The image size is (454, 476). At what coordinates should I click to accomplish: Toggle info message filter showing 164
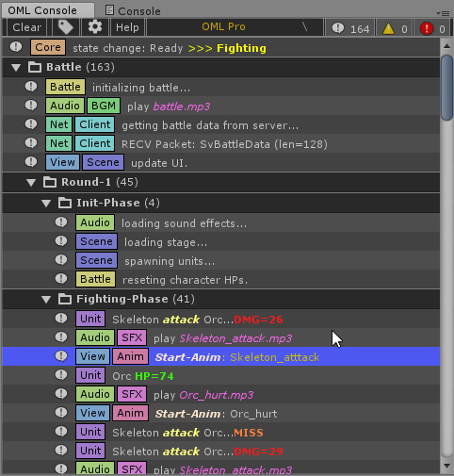tap(350, 28)
